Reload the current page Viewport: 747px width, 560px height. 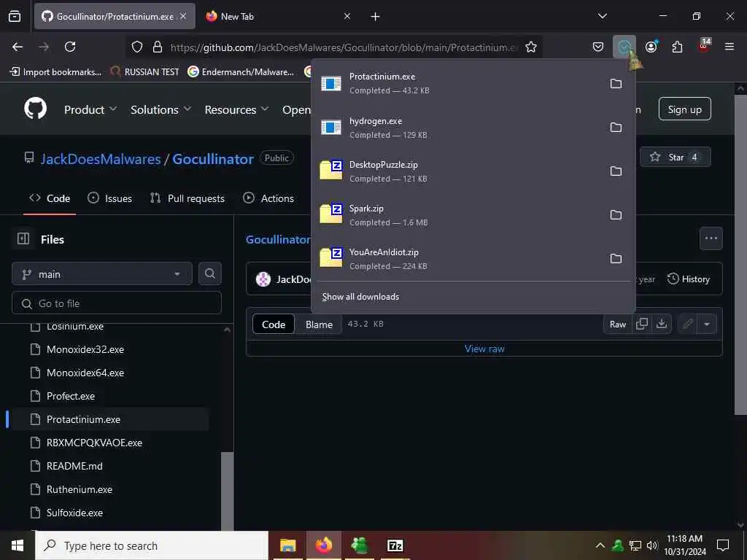(70, 47)
